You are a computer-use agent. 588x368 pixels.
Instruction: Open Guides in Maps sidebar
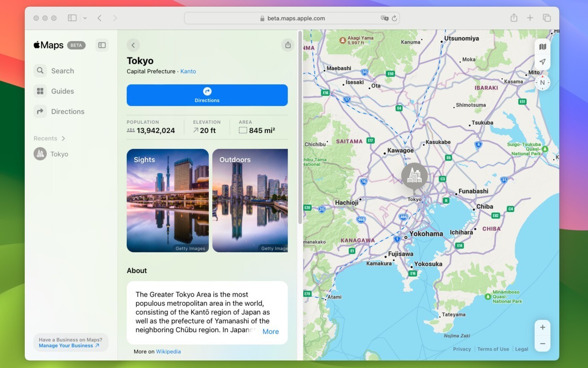(54, 91)
